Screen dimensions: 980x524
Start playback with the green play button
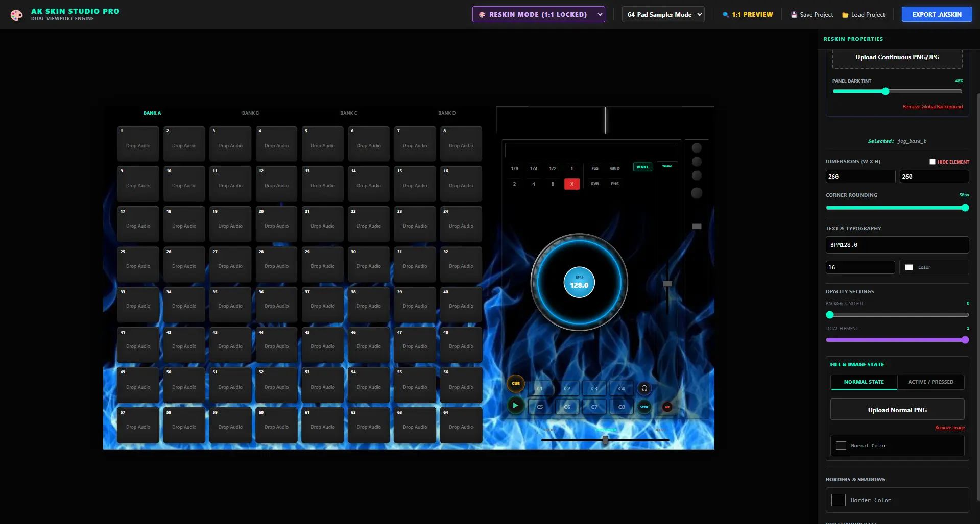coord(515,406)
